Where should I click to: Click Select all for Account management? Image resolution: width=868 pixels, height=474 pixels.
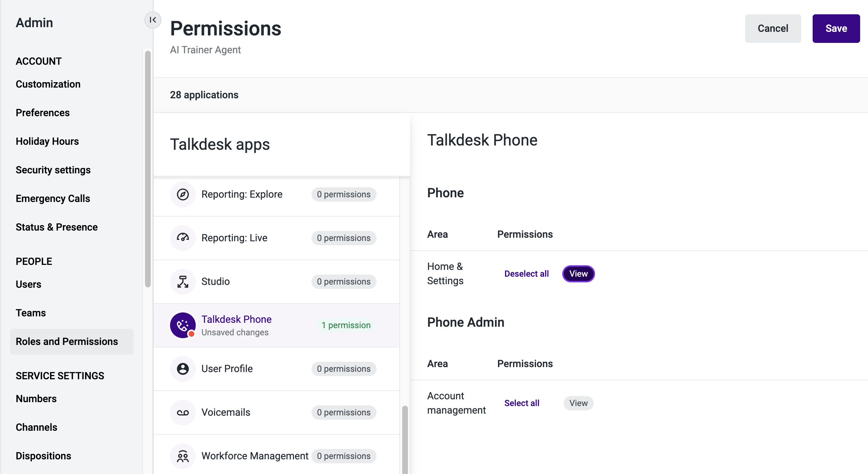(522, 403)
